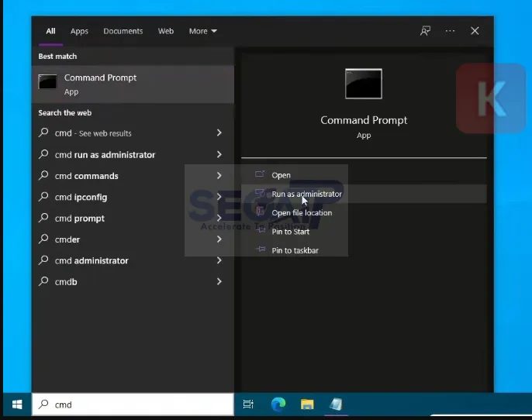532x420 pixels.
Task: Select Command Prompt best match result
Action: pos(133,84)
